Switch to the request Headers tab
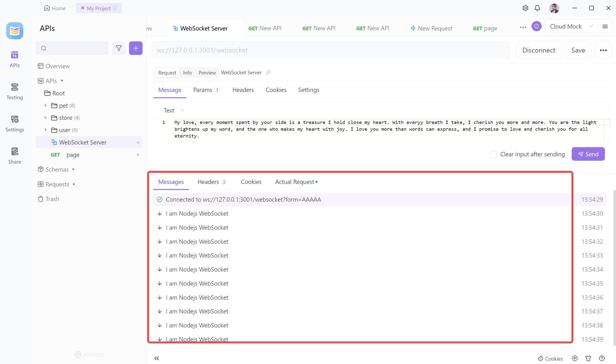The width and height of the screenshot is (616, 364). (x=243, y=90)
